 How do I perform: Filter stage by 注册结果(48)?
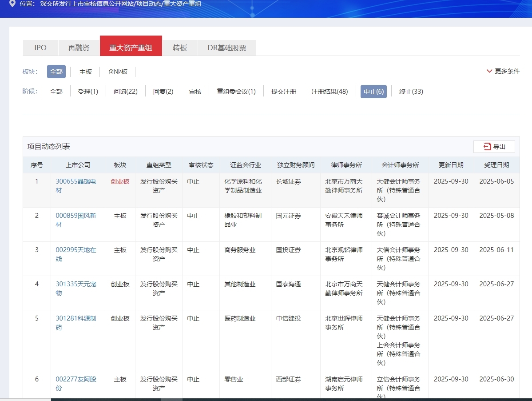click(330, 92)
